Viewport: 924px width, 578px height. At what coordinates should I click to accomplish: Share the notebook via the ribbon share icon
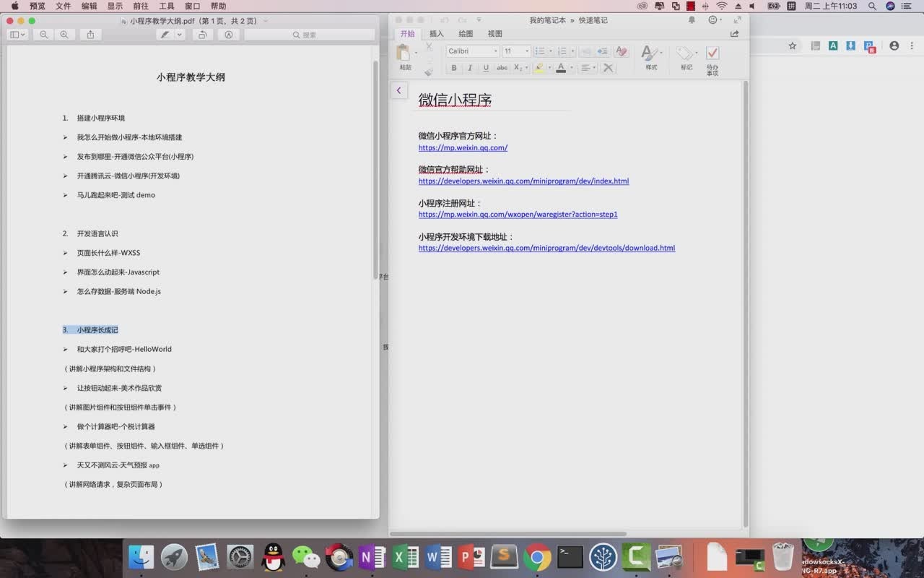tap(735, 33)
